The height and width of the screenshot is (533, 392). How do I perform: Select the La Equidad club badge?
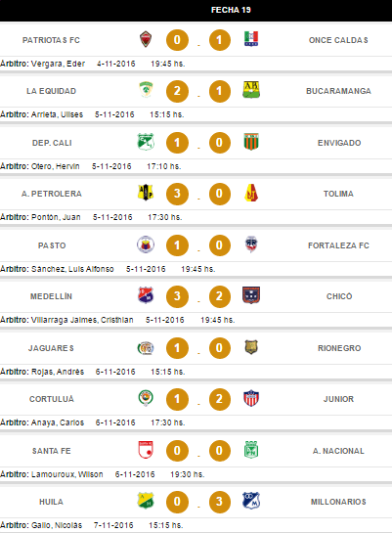click(146, 90)
